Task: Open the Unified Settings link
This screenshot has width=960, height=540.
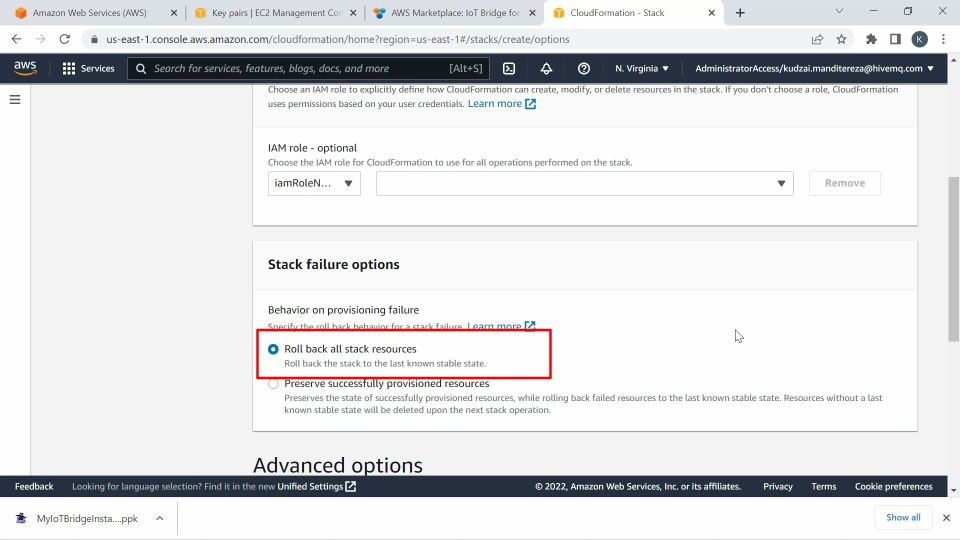Action: (317, 487)
